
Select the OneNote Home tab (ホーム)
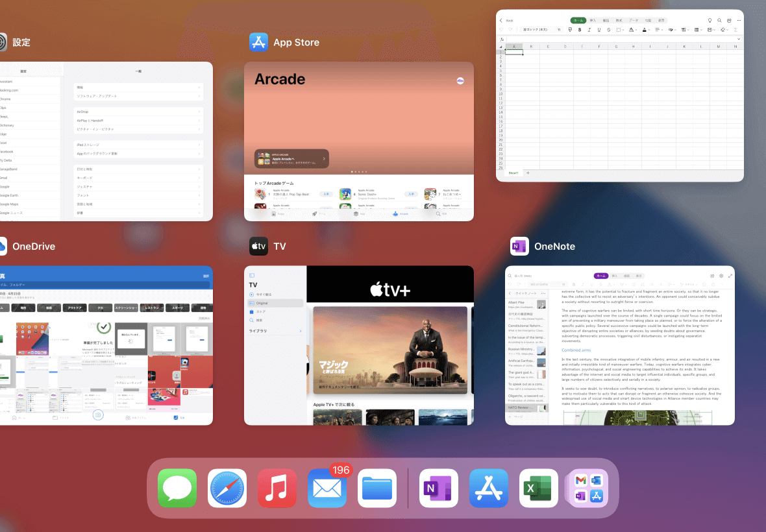[x=601, y=276]
